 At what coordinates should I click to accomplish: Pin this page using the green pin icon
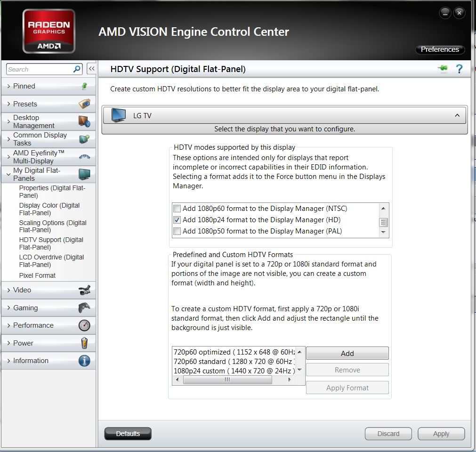pos(443,69)
